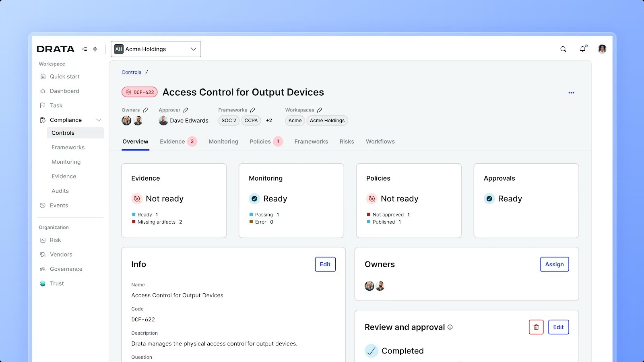Click the 'Passing' row in Monitoring card
Viewport: 644px width, 362px height.
pyautogui.click(x=264, y=215)
